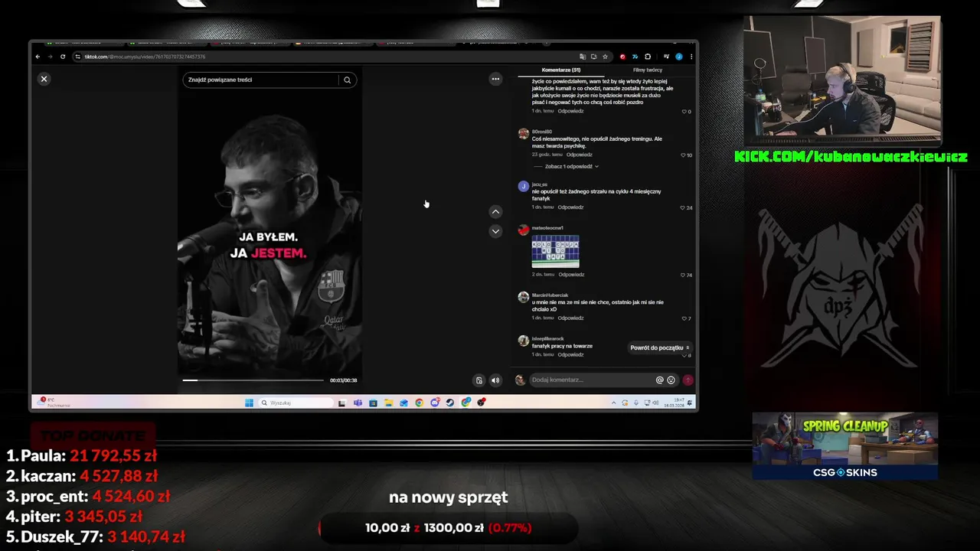Open the browser extensions puzzle icon
This screenshot has width=980, height=551.
pos(648,57)
